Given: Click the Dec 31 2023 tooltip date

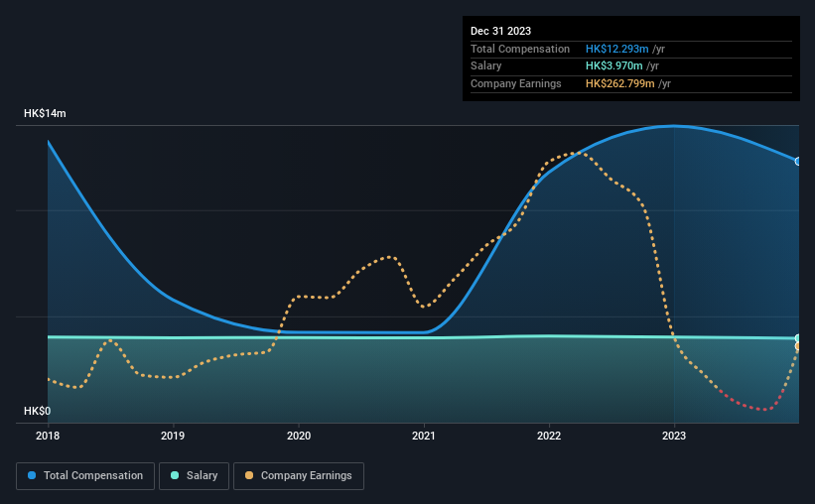Looking at the screenshot, I should (x=500, y=31).
